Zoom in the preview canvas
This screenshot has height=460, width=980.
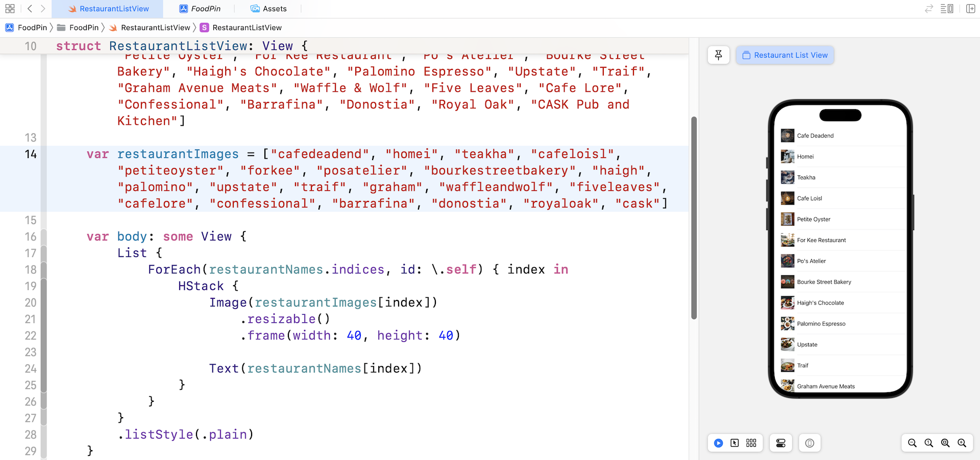coord(962,443)
